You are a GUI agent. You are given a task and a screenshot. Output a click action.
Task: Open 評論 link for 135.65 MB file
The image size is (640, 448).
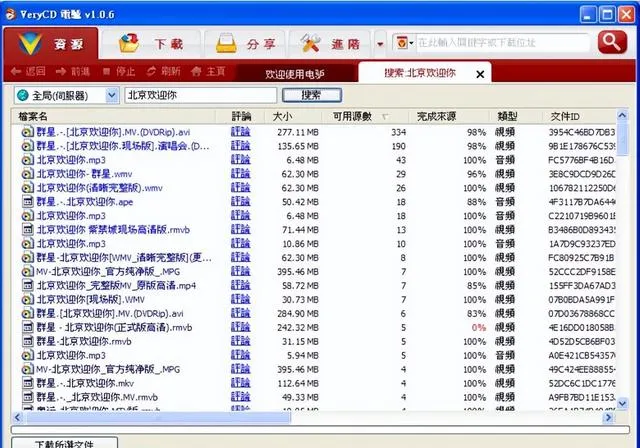pyautogui.click(x=240, y=146)
